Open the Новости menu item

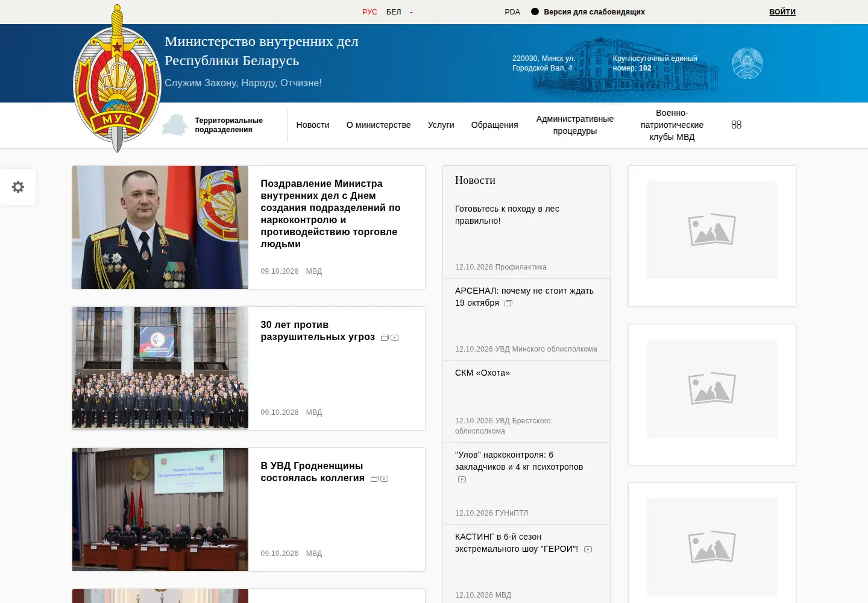coord(313,125)
